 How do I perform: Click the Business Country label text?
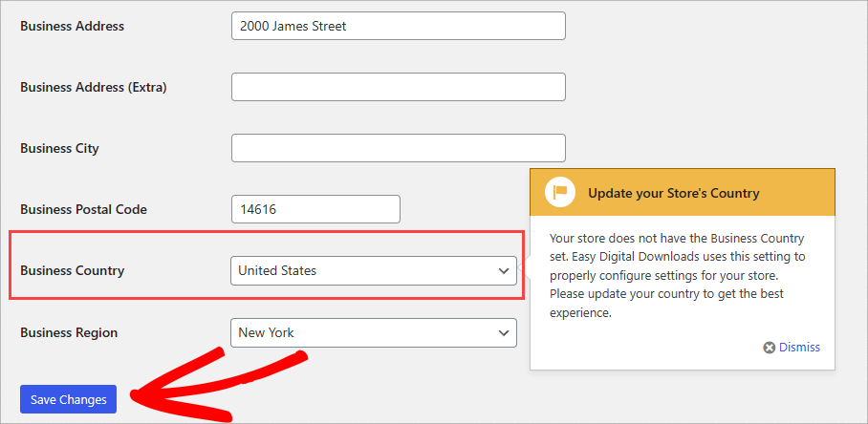(73, 270)
